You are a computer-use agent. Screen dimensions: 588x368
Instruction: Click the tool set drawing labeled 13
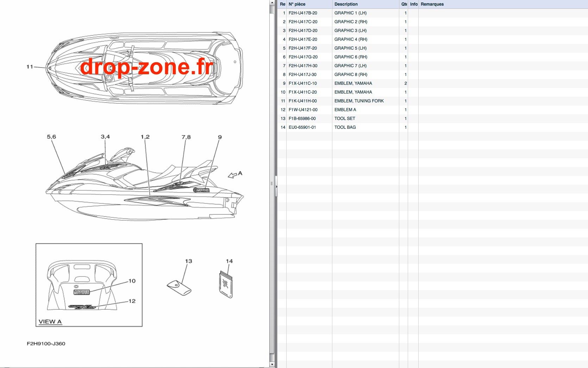(x=179, y=287)
